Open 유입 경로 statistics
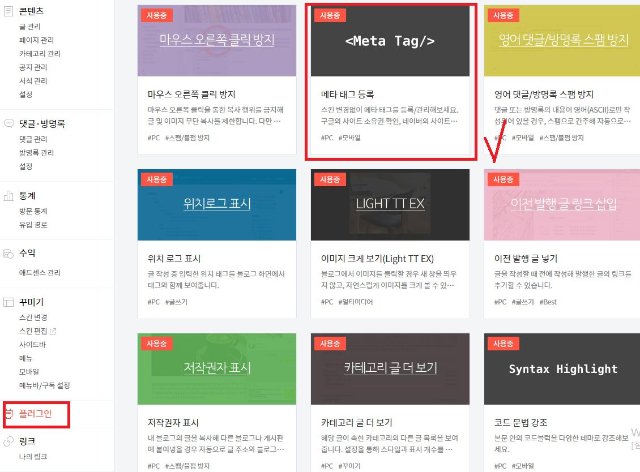 (x=33, y=225)
